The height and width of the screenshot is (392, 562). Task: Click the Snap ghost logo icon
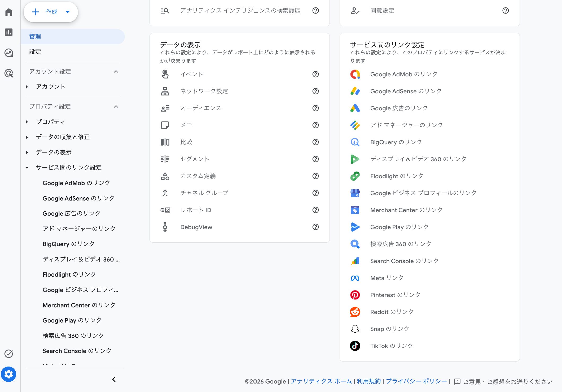(355, 329)
